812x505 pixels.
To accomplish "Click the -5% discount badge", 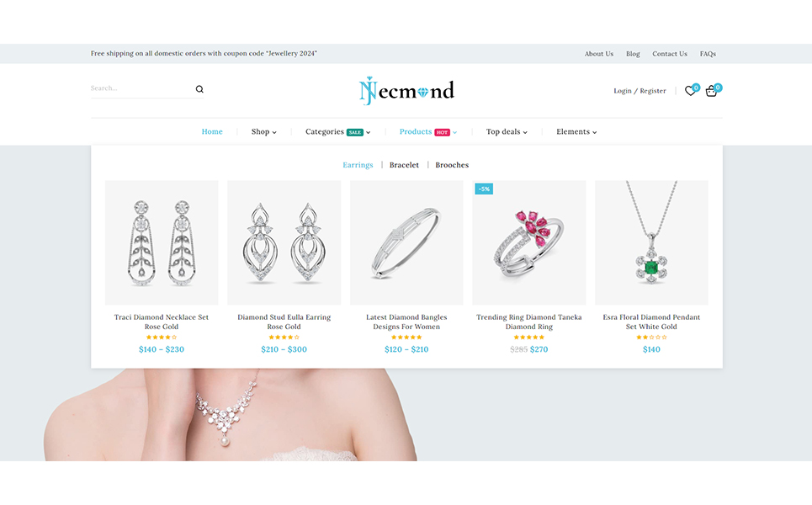I will (x=484, y=189).
